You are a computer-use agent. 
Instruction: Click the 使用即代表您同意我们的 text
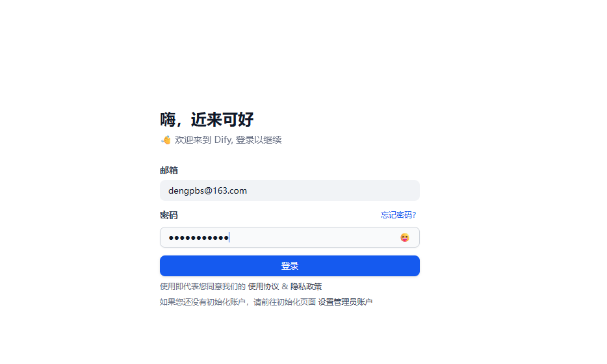tap(203, 287)
